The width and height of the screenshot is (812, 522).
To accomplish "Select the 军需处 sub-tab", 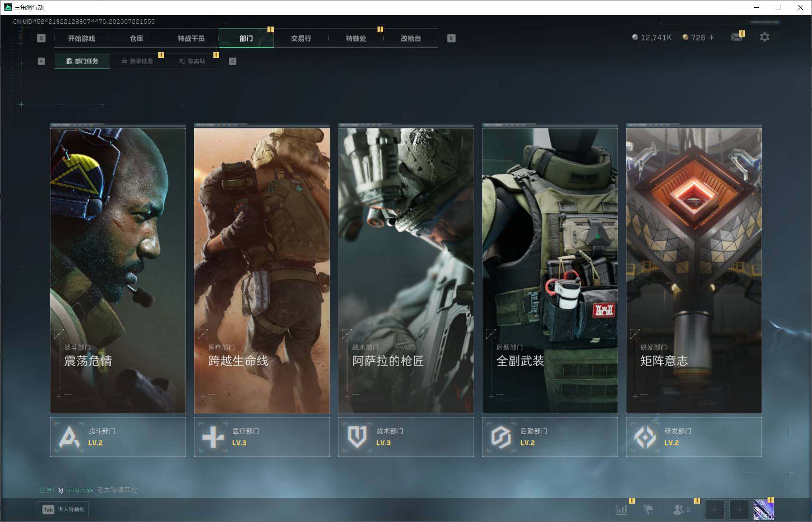I will point(192,61).
